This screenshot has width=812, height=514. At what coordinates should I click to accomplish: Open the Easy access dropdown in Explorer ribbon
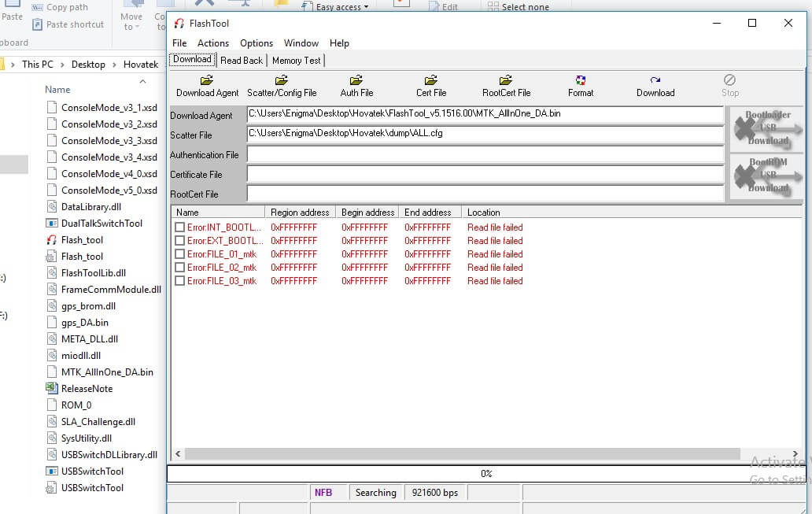click(x=335, y=7)
